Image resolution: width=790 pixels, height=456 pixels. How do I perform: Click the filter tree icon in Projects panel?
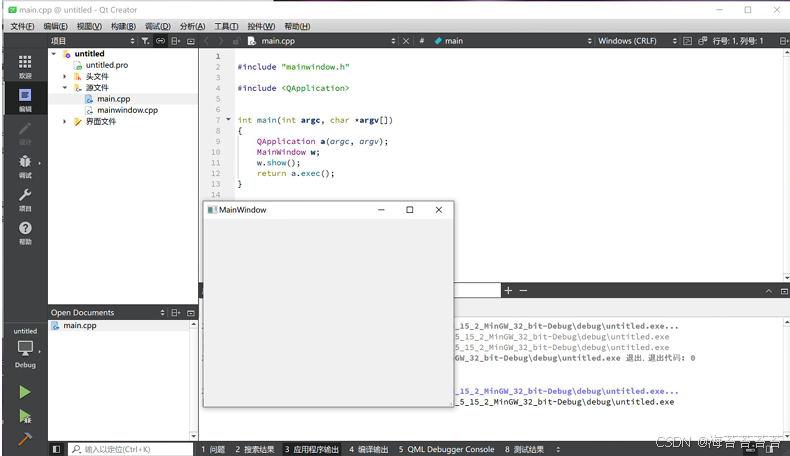[146, 41]
